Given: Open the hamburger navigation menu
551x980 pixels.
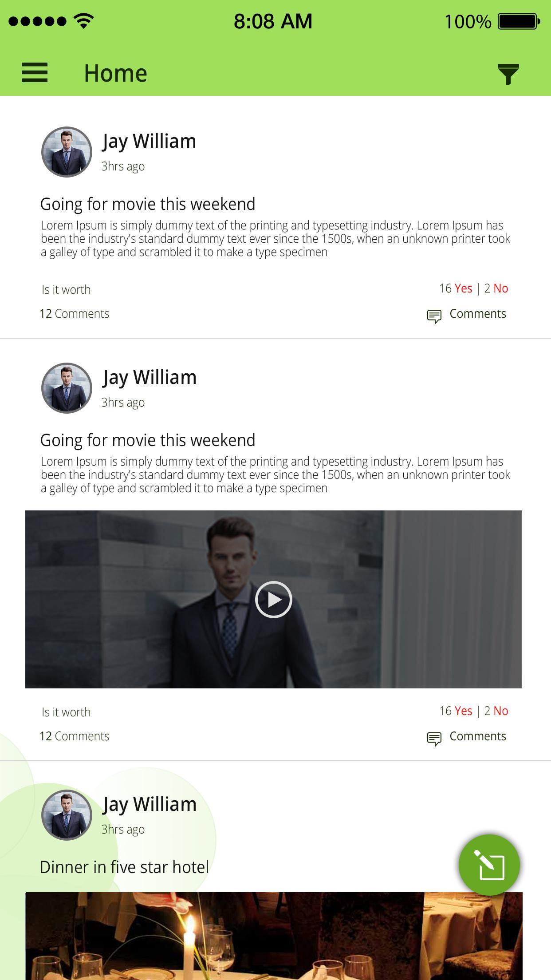Looking at the screenshot, I should click(35, 72).
